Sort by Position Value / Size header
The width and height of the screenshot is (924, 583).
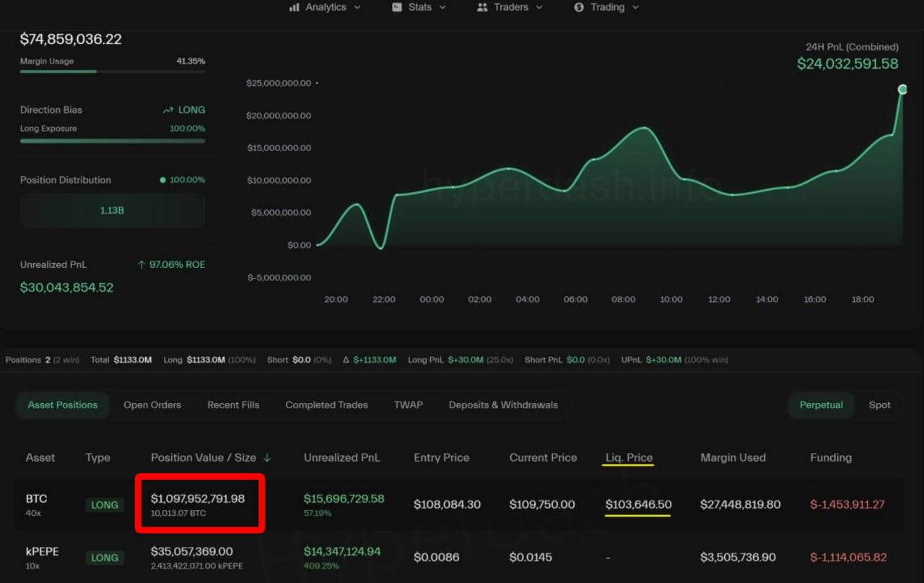[x=204, y=458]
